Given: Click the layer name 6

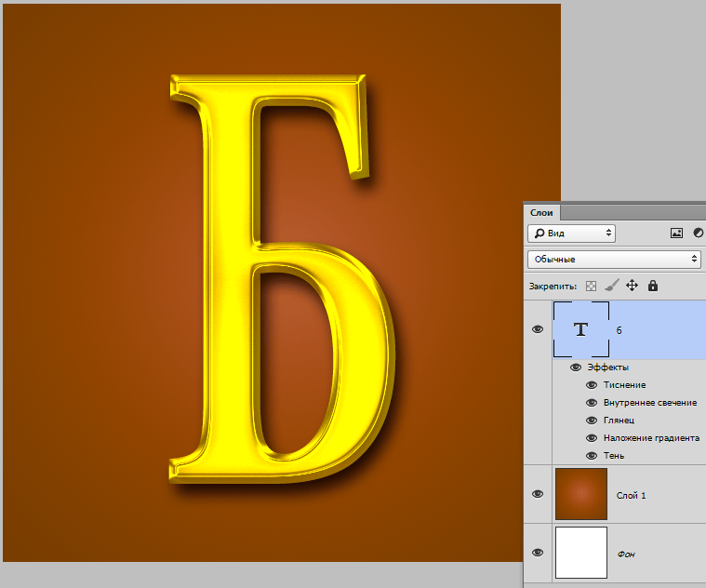Looking at the screenshot, I should tap(619, 330).
